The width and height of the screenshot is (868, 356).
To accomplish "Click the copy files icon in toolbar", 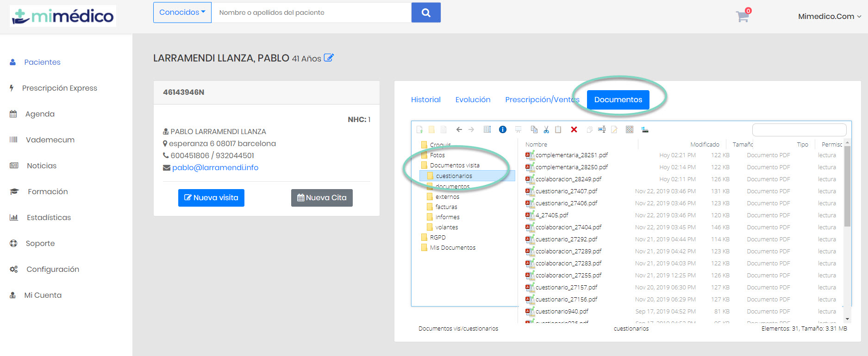I will pyautogui.click(x=534, y=129).
